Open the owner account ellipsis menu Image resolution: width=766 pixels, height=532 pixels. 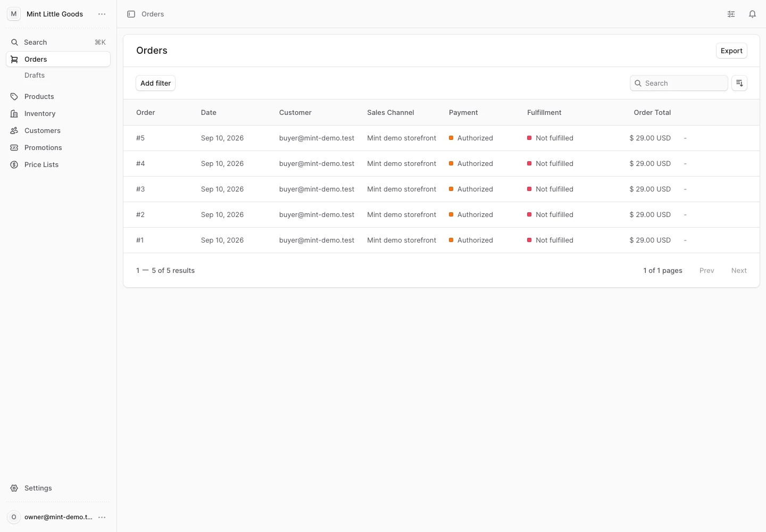point(102,517)
